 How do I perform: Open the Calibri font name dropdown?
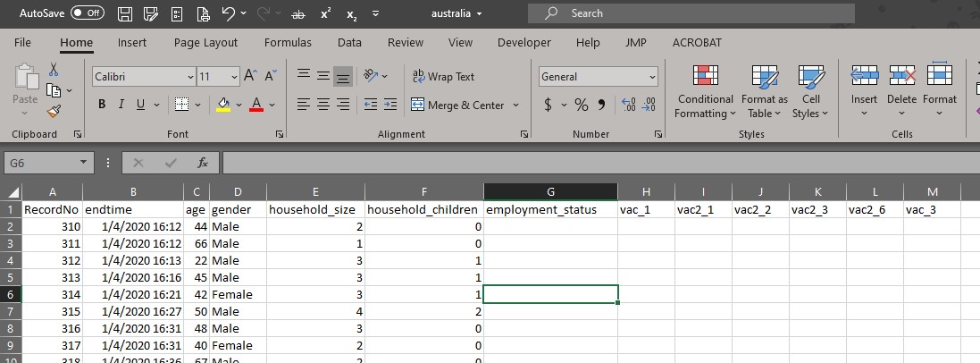click(187, 77)
